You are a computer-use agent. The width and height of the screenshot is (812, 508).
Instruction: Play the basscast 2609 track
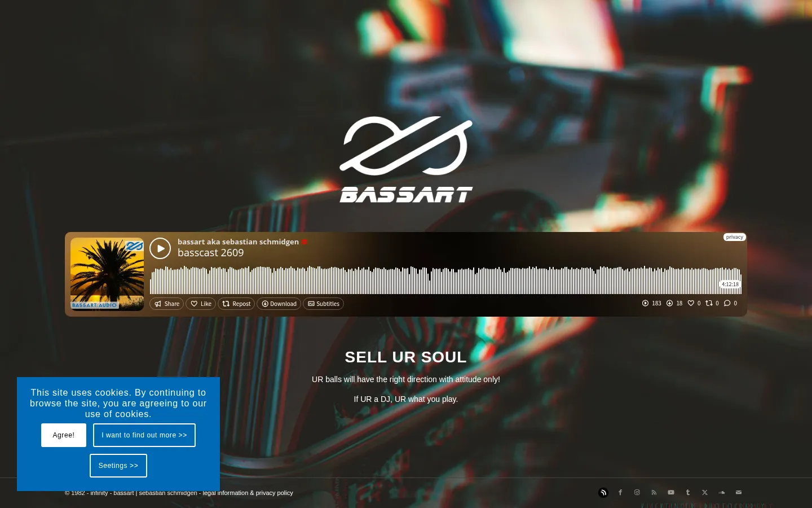160,248
